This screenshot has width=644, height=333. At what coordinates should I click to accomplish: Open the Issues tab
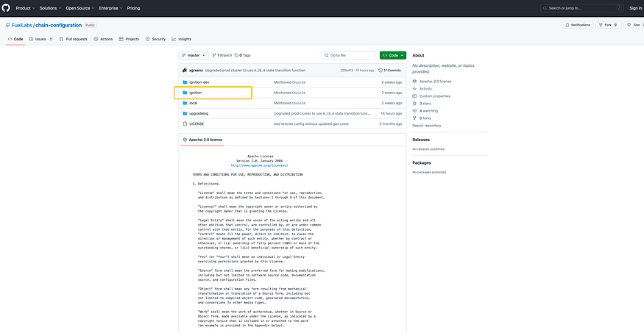pos(40,39)
